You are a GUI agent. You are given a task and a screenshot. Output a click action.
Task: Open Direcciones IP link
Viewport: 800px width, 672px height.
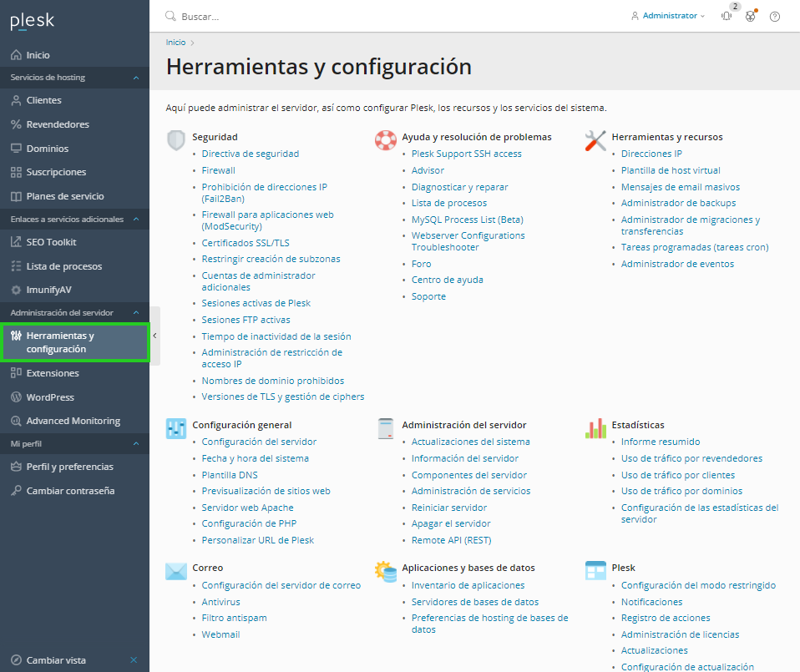pos(651,154)
